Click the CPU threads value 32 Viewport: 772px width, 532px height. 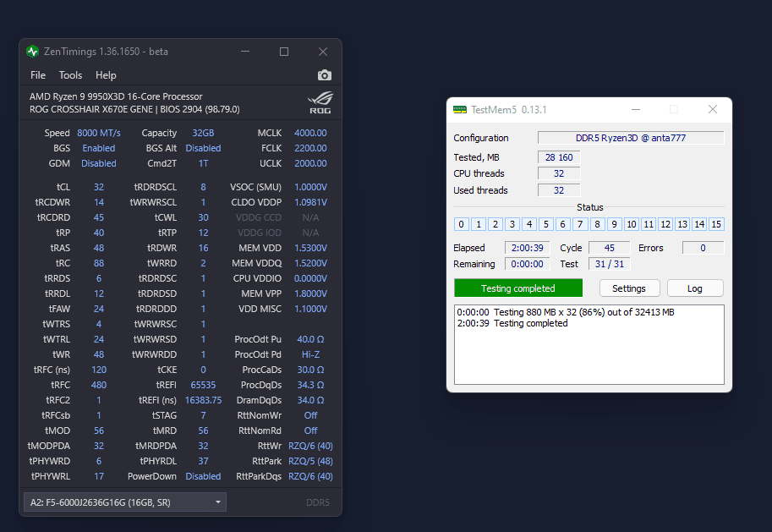pos(559,173)
